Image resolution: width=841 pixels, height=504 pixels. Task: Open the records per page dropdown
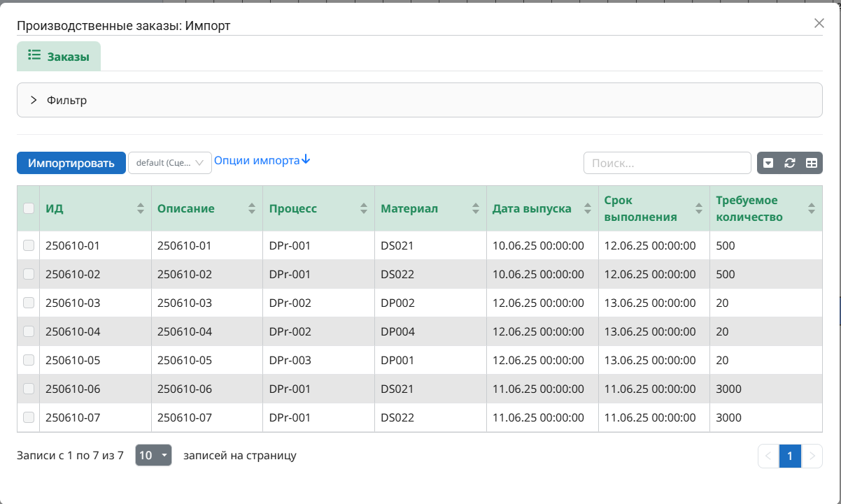pos(153,456)
